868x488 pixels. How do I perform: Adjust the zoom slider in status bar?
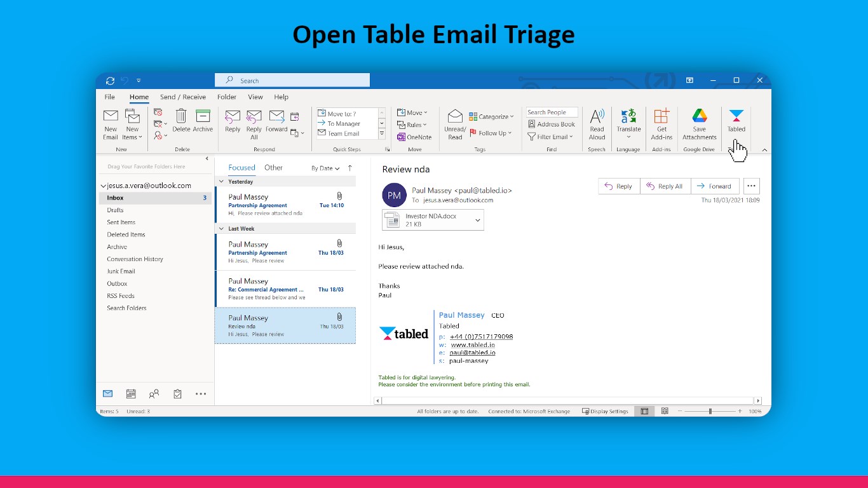tap(710, 411)
